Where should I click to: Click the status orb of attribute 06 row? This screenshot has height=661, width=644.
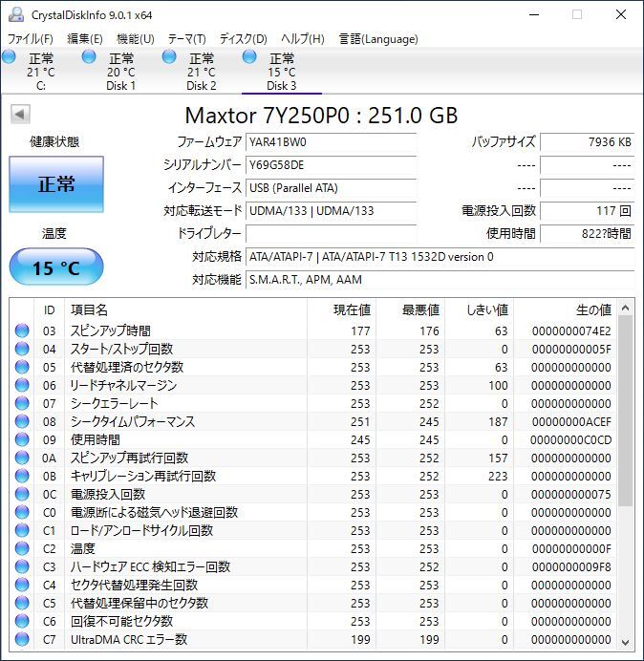pos(22,385)
